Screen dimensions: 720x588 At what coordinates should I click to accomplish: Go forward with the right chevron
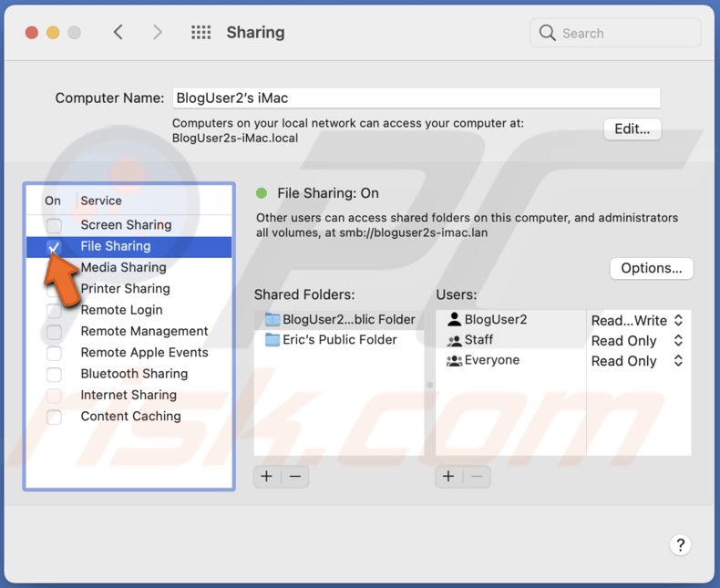(158, 32)
